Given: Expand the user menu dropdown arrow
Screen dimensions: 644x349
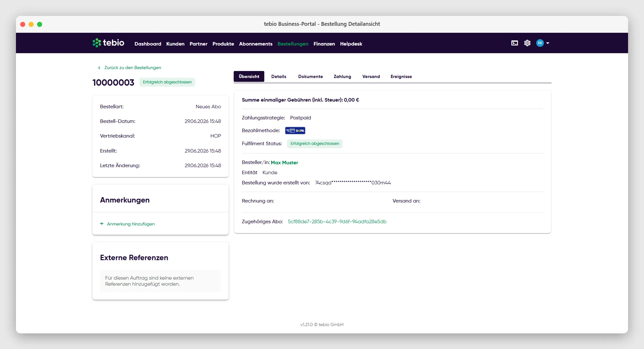Looking at the screenshot, I should [548, 43].
